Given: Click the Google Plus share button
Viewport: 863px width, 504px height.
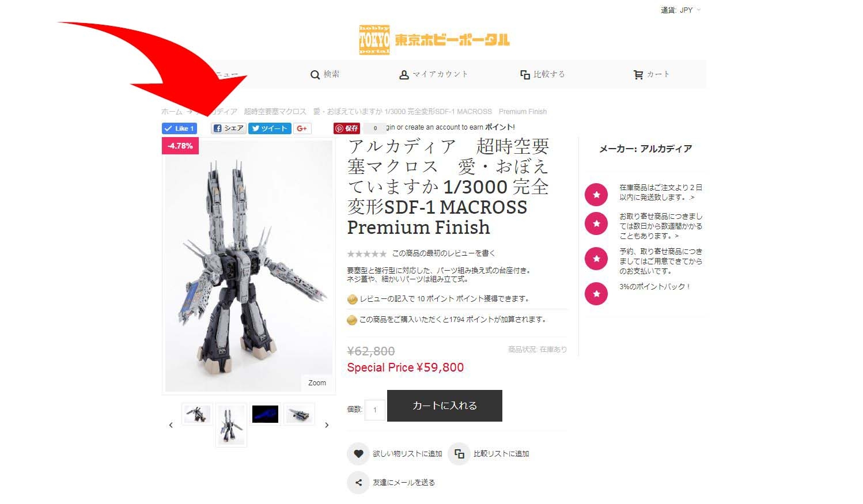Looking at the screenshot, I should (x=302, y=128).
